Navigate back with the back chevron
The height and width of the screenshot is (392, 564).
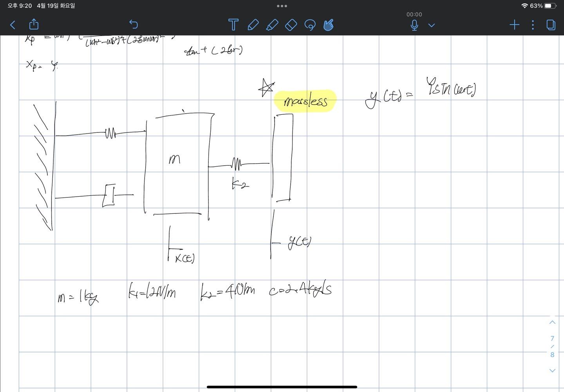coord(13,25)
